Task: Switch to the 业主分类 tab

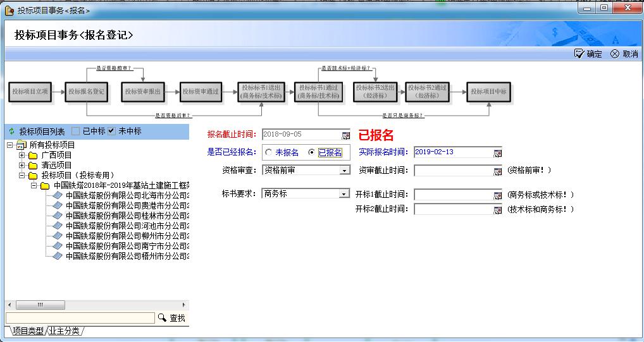Action: click(65, 331)
